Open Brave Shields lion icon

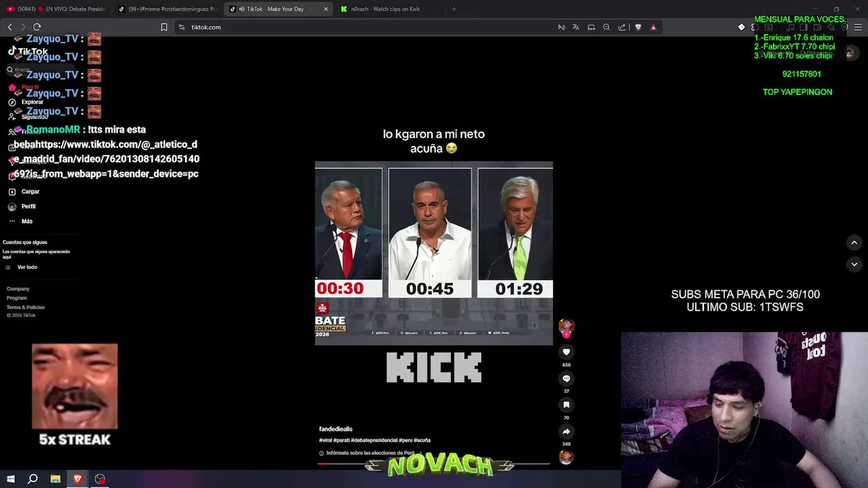pos(638,27)
